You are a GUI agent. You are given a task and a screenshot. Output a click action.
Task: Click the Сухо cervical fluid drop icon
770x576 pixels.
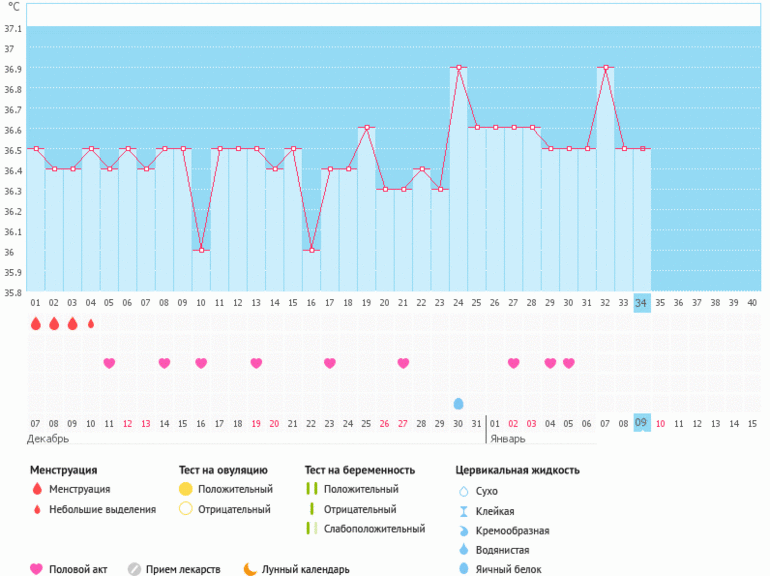pyautogui.click(x=462, y=491)
